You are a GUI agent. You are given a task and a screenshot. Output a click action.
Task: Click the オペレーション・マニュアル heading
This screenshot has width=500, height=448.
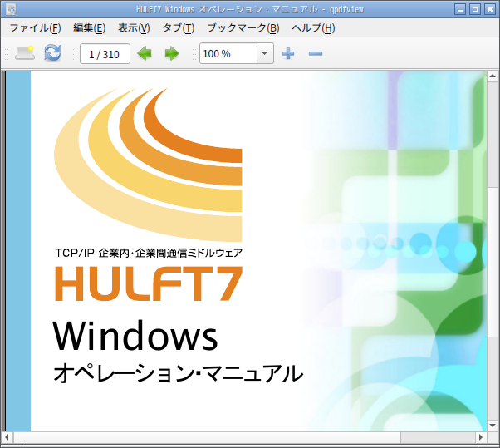[179, 372]
